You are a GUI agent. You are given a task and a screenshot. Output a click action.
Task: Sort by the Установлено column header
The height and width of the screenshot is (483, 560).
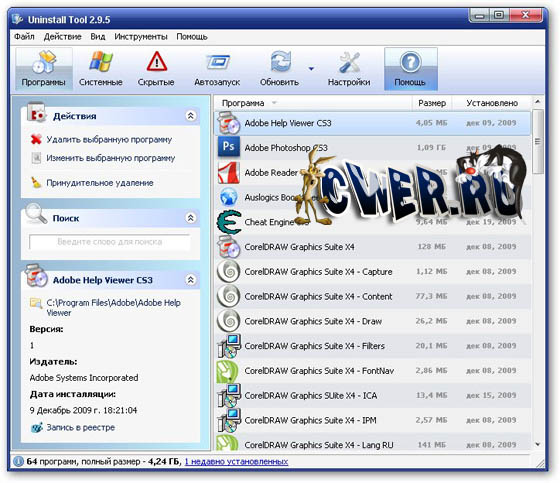tap(492, 103)
